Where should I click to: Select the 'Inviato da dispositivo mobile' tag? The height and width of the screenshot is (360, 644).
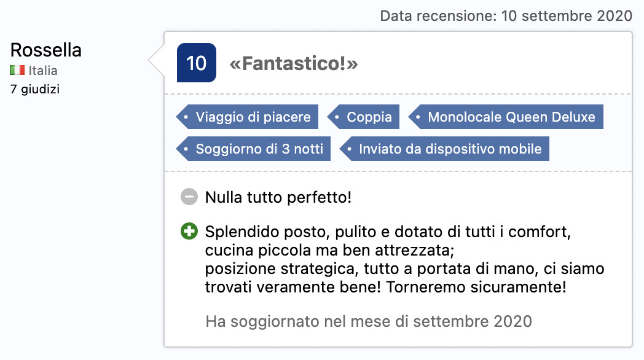click(444, 149)
